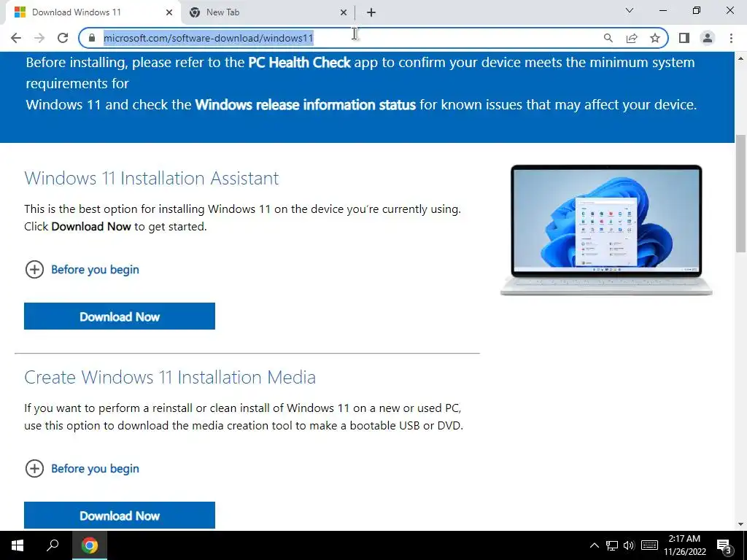Open taskbar search magnifier

coord(53,545)
